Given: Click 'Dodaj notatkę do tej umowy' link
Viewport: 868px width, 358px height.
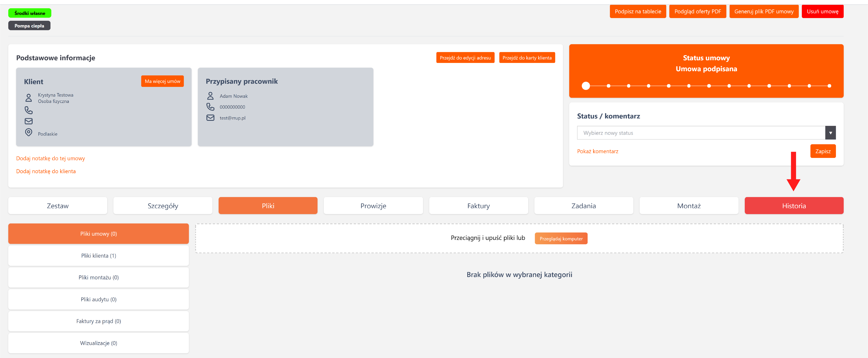Looking at the screenshot, I should coord(50,158).
